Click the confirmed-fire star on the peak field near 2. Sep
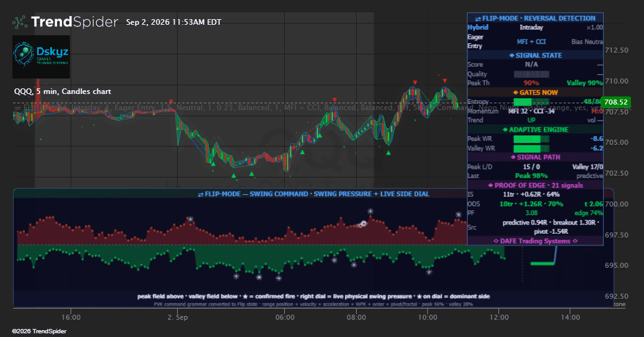 tap(191, 220)
